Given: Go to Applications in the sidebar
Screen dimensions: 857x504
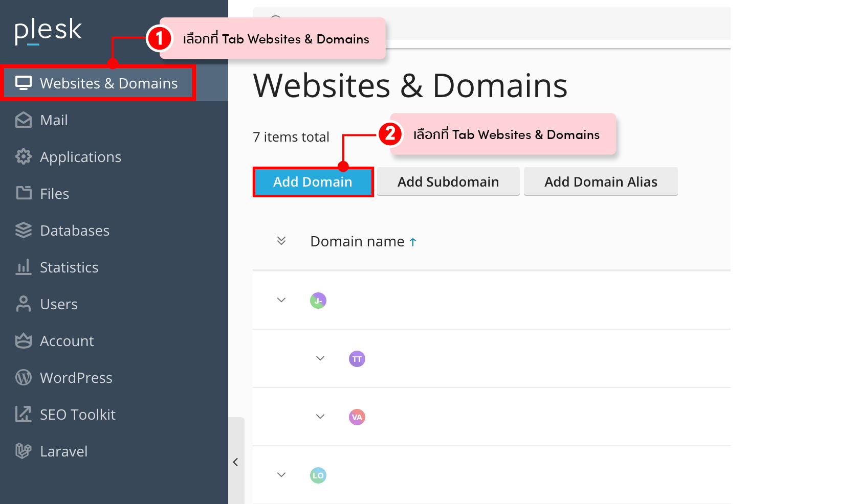Looking at the screenshot, I should coord(114,156).
